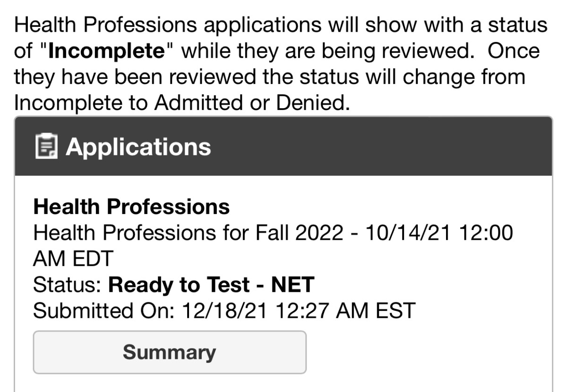The image size is (567, 392).
Task: Select the 12/18/21 12:27 AM EST timestamp
Action: (298, 311)
